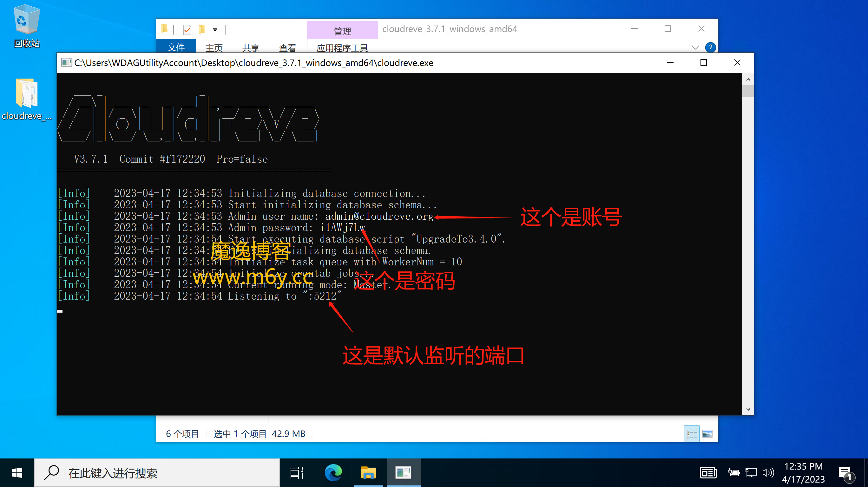Click the Properties checkmark icon in Explorer toolbar

point(187,29)
